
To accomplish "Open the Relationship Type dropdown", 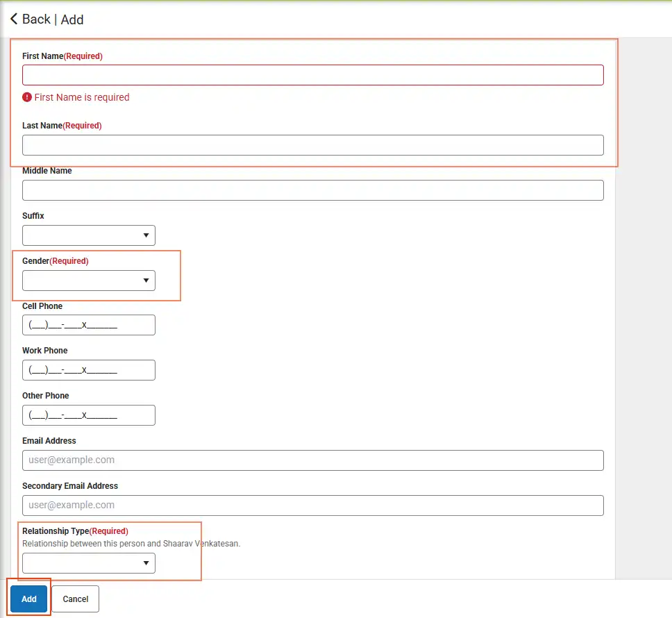I will coord(89,563).
